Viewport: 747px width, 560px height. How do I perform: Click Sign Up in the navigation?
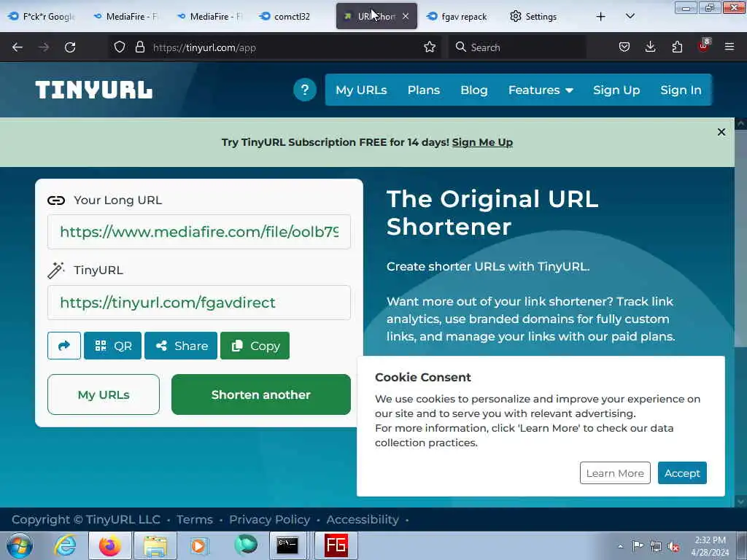[x=616, y=90]
